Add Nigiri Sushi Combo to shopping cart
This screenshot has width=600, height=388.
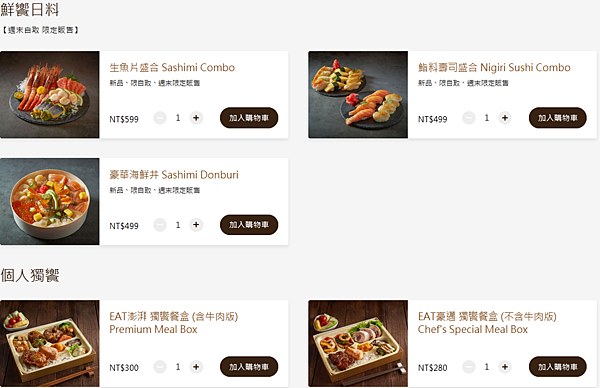pyautogui.click(x=558, y=118)
